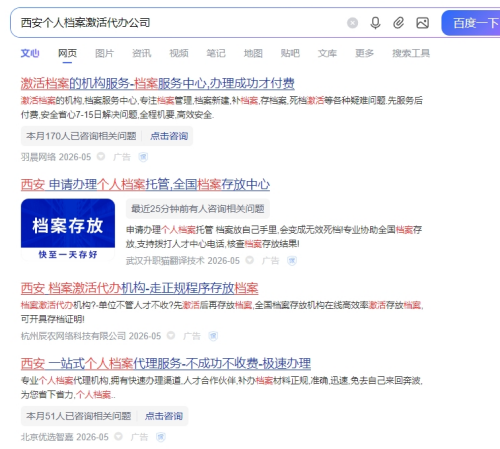Viewport: 500px width, 449px height.
Task: Expand the 更多 menu
Action: pos(364,53)
